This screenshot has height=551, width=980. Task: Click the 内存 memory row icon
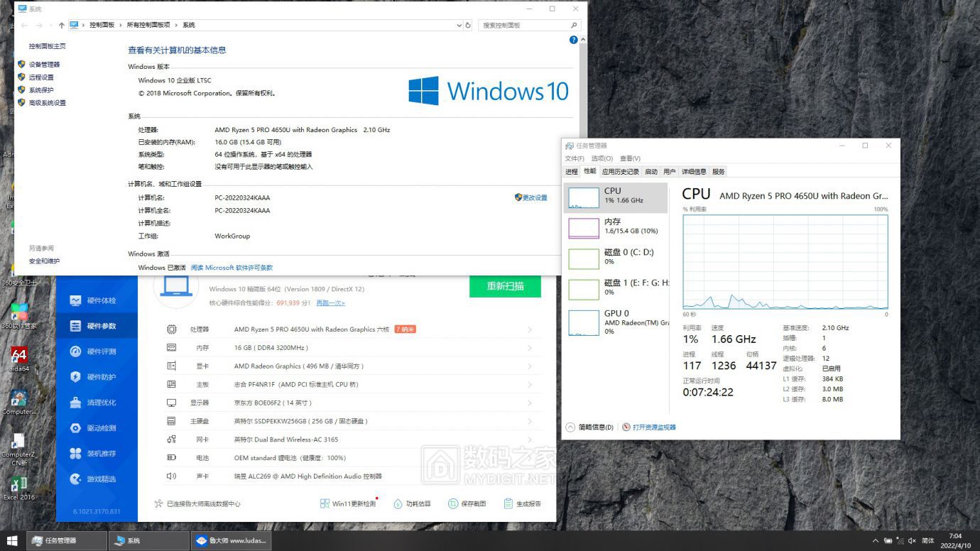pyautogui.click(x=171, y=348)
